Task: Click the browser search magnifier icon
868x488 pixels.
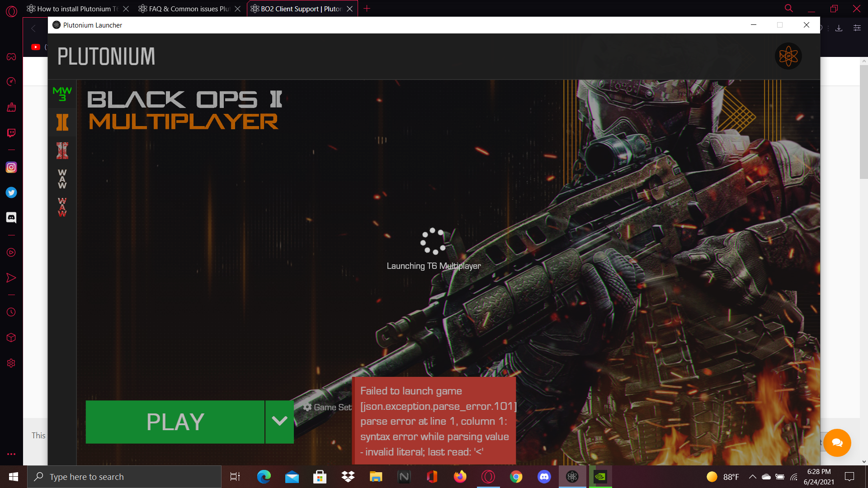Action: [789, 9]
